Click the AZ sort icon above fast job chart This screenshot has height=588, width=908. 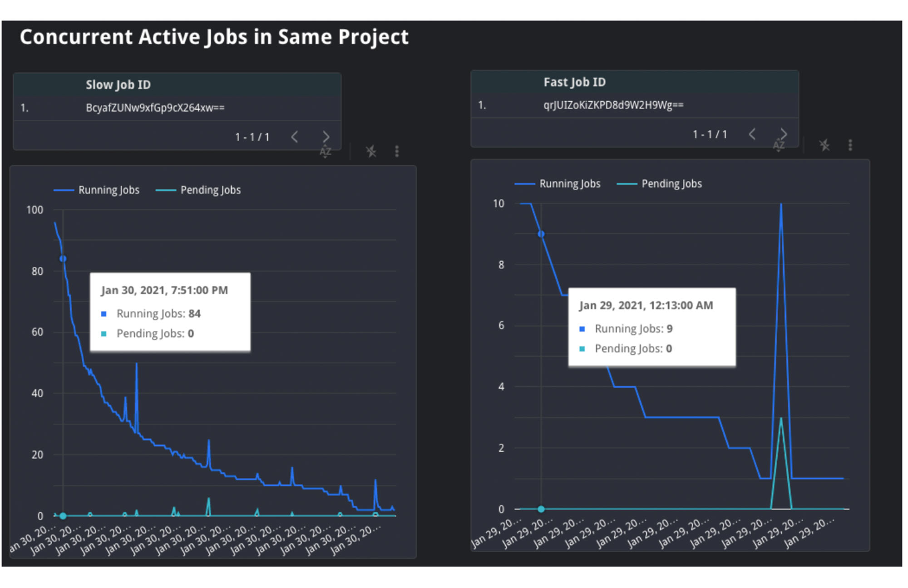(779, 146)
